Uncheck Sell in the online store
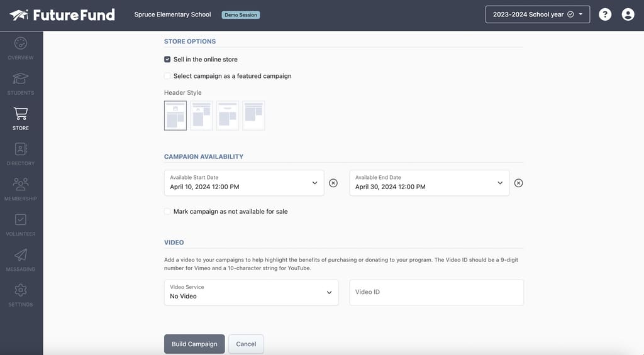 (x=167, y=60)
